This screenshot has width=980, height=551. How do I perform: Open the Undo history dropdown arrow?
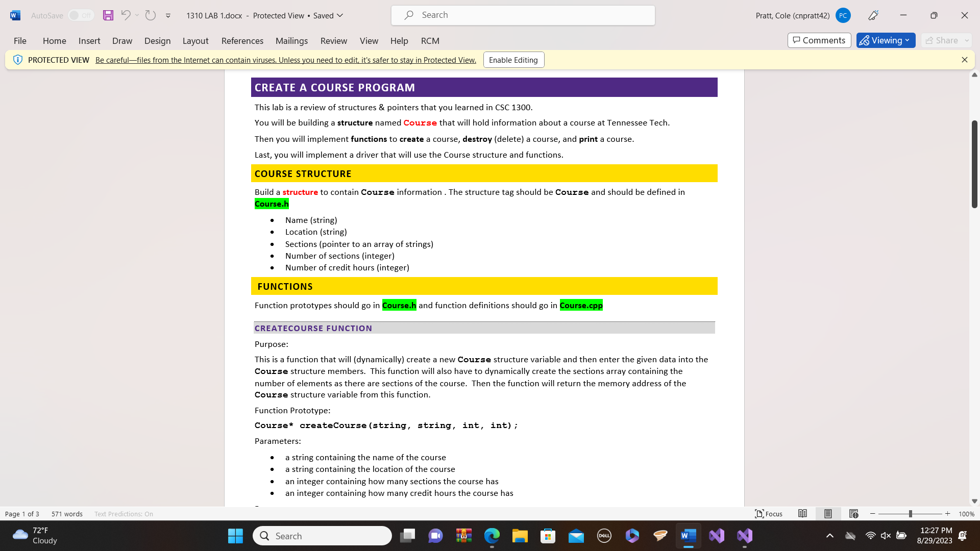pos(137,15)
